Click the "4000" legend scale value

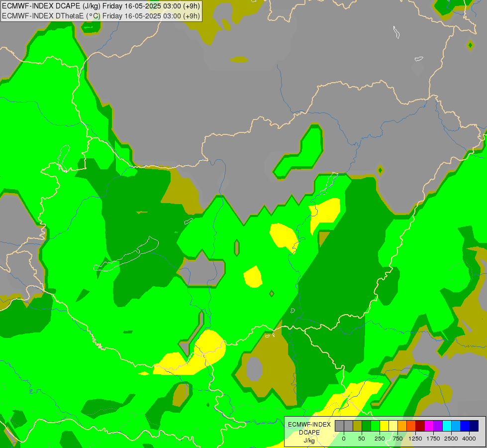[x=469, y=439]
